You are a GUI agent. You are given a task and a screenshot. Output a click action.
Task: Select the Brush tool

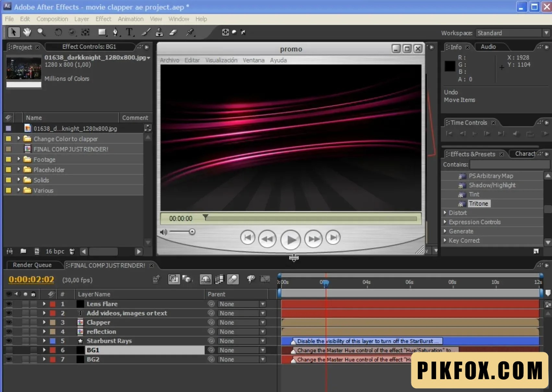(x=146, y=32)
